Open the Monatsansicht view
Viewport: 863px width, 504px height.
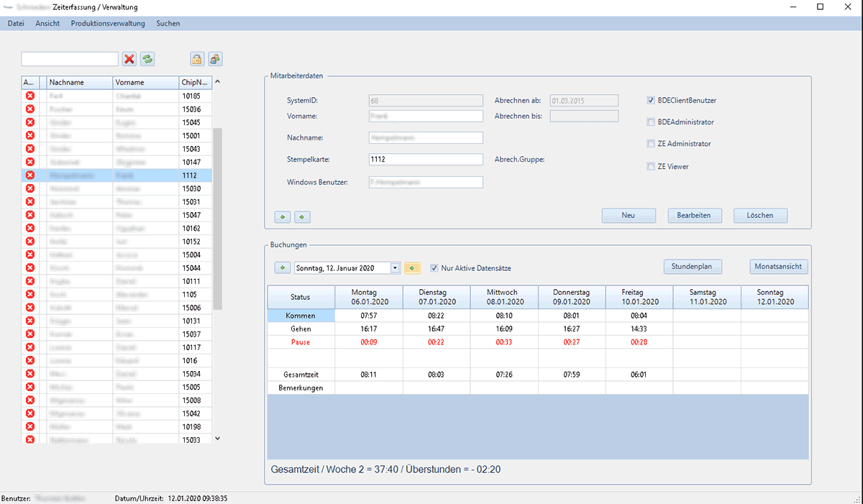coord(779,267)
